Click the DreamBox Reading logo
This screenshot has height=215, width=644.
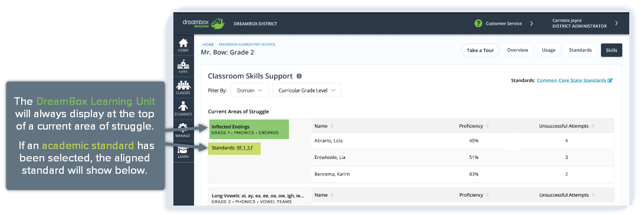tap(203, 23)
